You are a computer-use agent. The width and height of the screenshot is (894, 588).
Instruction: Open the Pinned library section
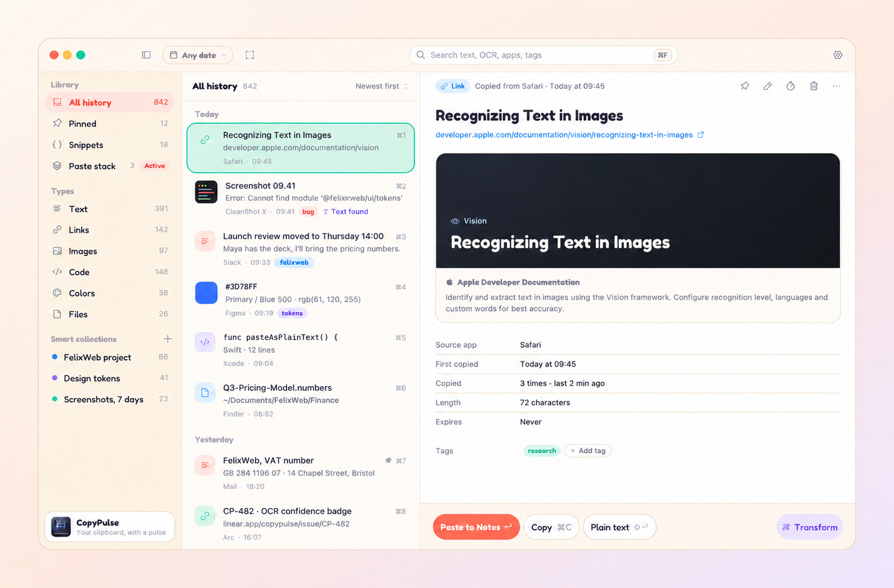[110, 124]
